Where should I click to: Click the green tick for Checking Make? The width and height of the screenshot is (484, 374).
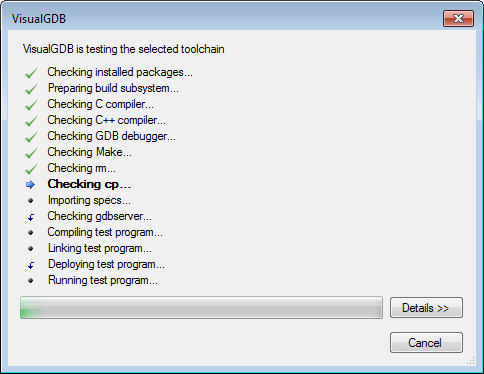click(31, 153)
